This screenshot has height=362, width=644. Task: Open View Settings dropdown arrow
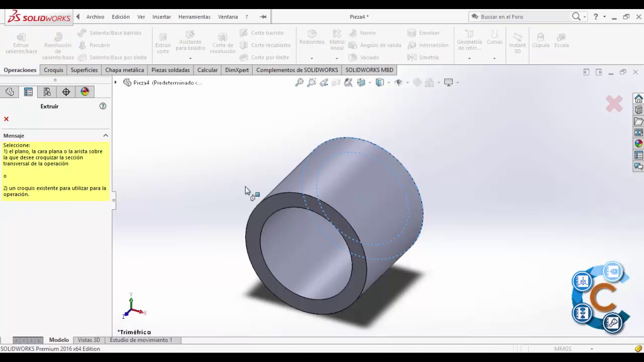tap(457, 82)
